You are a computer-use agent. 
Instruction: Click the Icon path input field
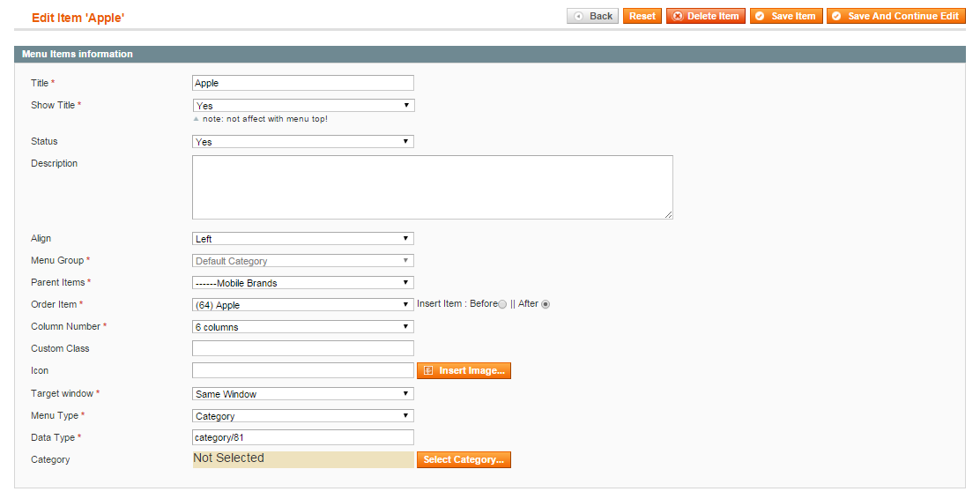(x=303, y=370)
